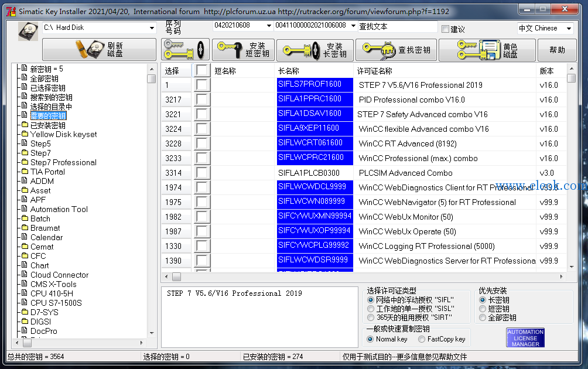
Task: Open 已安装密钥 folder in tree
Action: tap(47, 125)
